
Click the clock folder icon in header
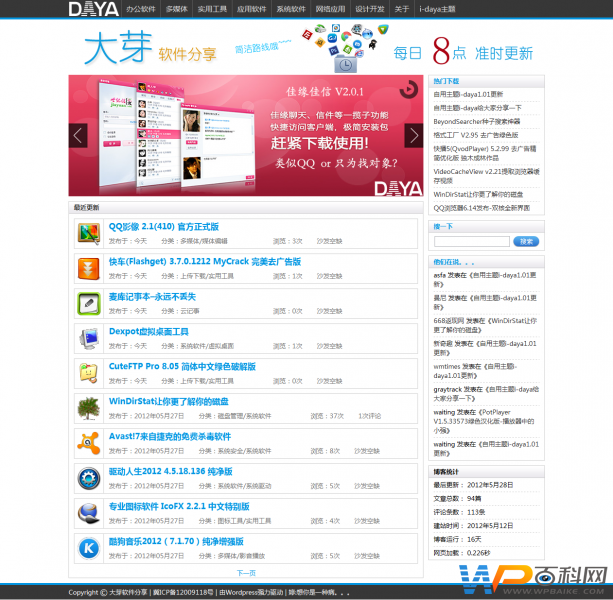tap(346, 64)
